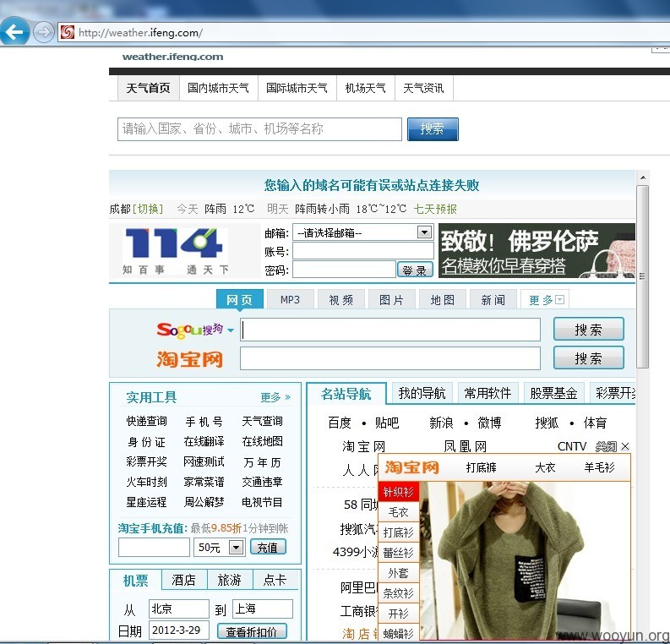The height and width of the screenshot is (644, 670).
Task: Click the orange 淘宝网 logo beside search box
Action: (190, 359)
